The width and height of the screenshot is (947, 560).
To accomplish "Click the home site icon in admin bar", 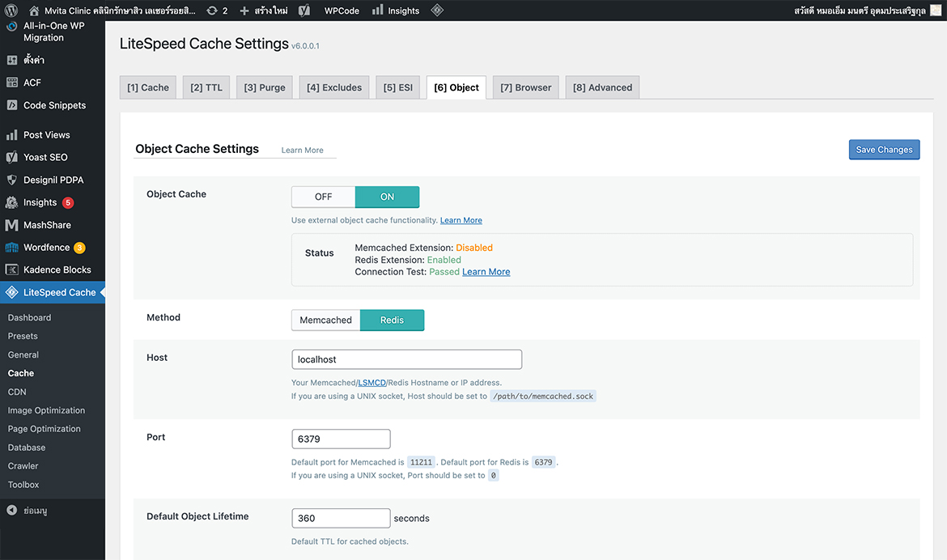I will pos(34,11).
